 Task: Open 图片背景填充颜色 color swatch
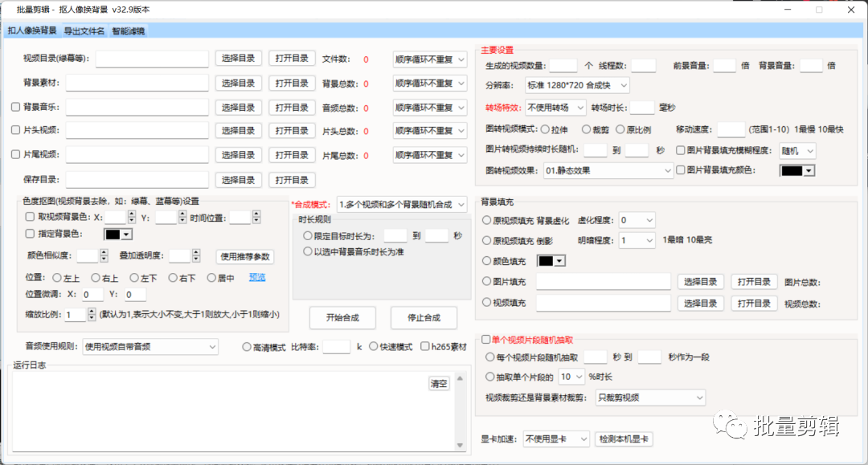(x=797, y=171)
